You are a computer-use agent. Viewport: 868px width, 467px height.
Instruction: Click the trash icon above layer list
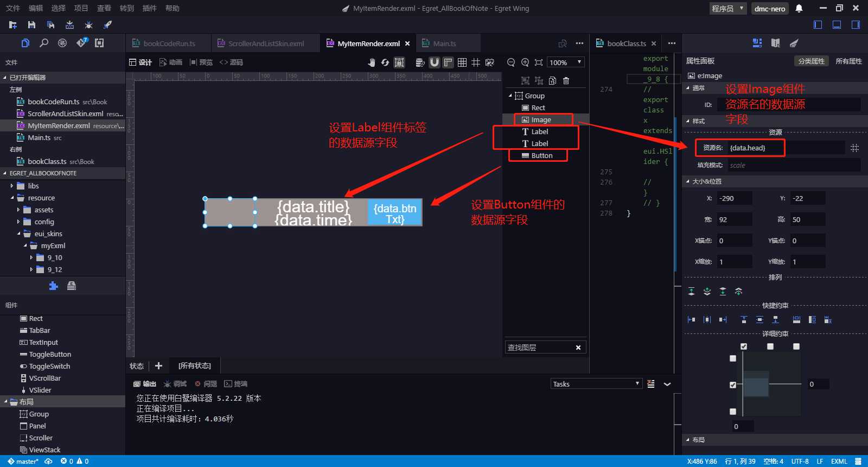click(566, 80)
